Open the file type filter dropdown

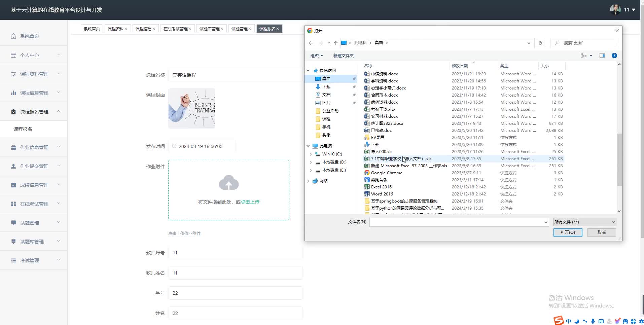[x=585, y=222]
